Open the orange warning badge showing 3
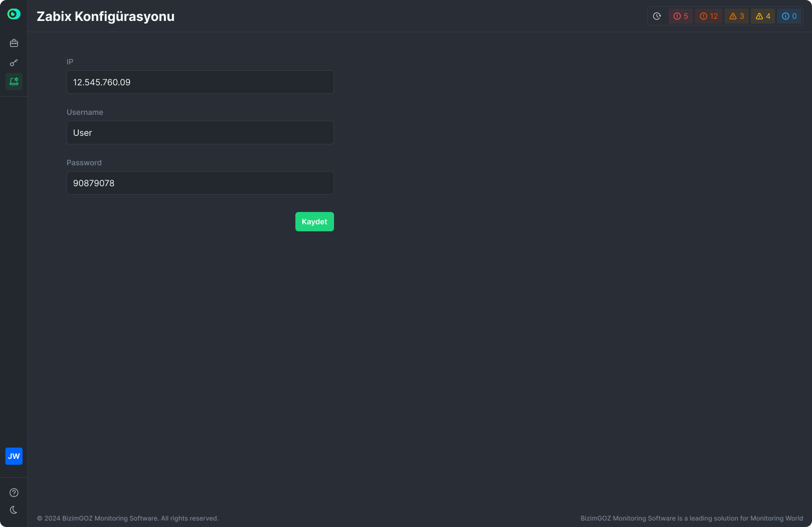This screenshot has height=527, width=812. [x=736, y=16]
